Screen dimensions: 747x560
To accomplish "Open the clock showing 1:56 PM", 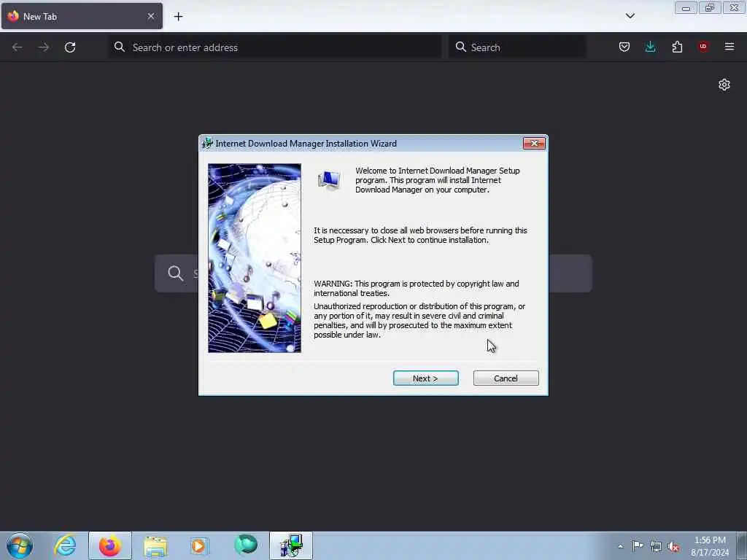I will pos(710,546).
